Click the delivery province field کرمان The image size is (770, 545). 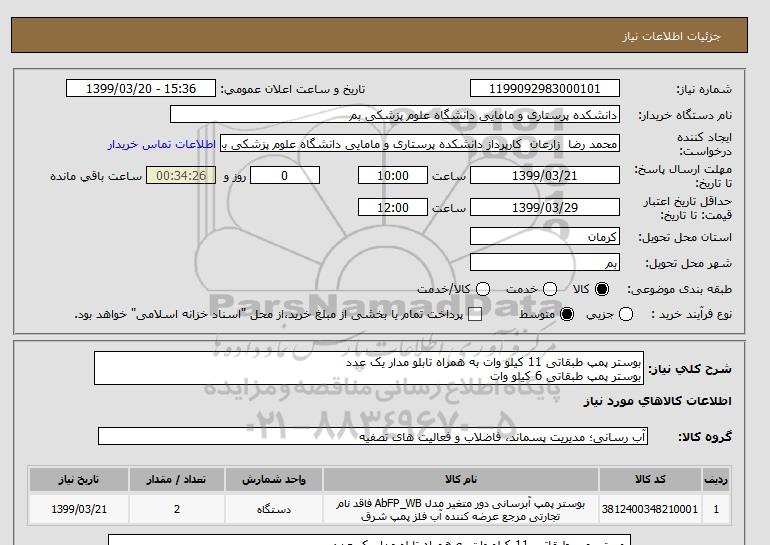click(x=545, y=237)
